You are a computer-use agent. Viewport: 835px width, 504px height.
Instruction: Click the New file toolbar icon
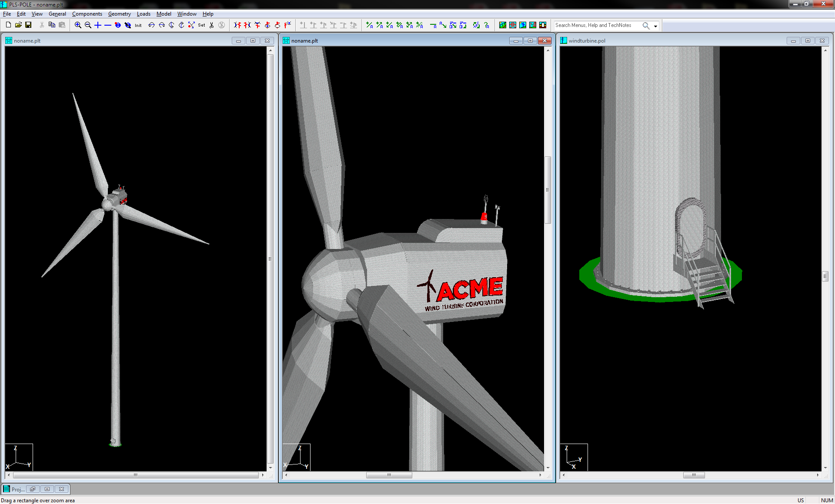pos(8,25)
